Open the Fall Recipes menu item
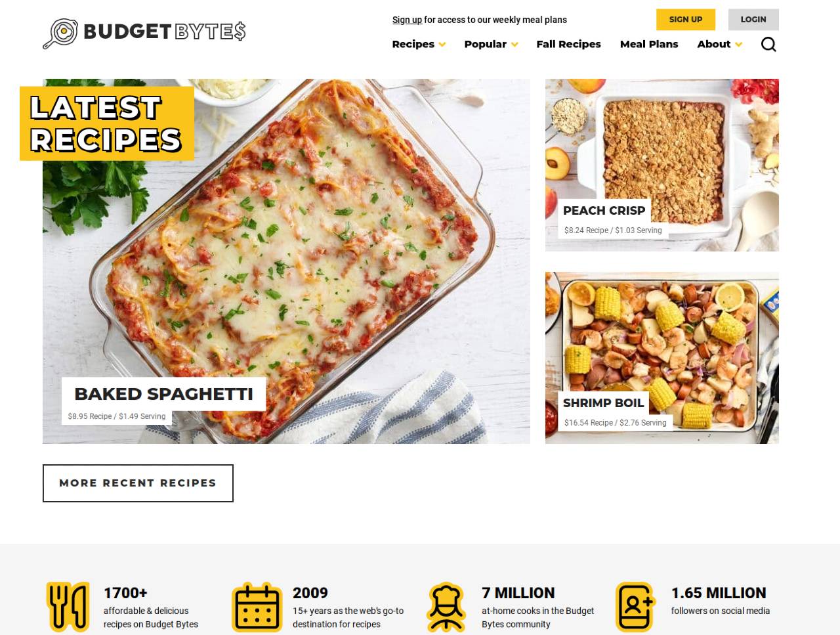This screenshot has height=635, width=840. pos(568,44)
